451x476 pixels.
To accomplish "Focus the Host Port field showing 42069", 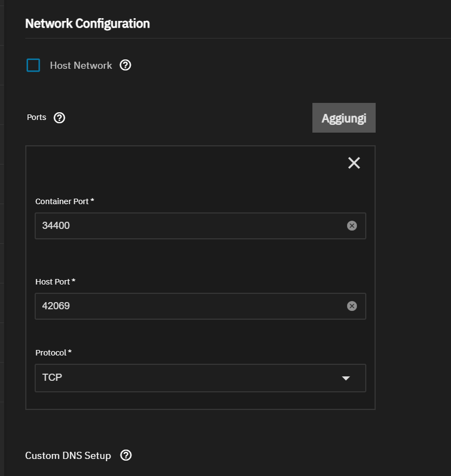I will click(x=200, y=306).
